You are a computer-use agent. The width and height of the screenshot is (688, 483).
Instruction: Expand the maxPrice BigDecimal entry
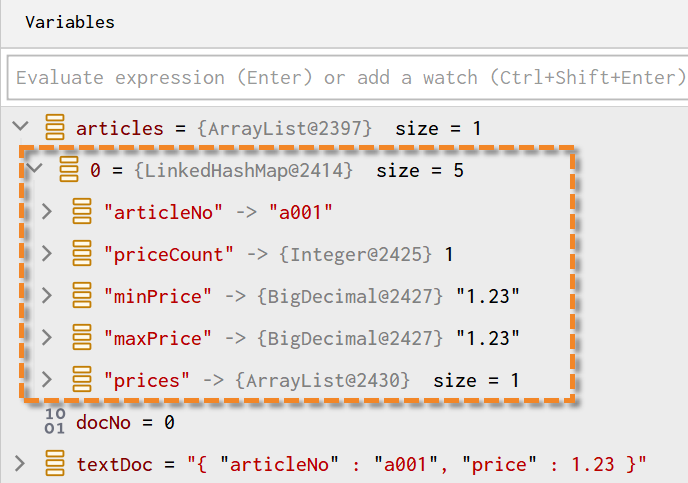pyautogui.click(x=47, y=337)
